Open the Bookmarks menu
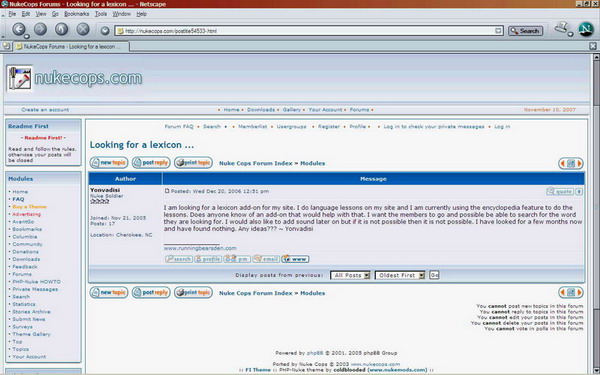This screenshot has height=375, width=600. (77, 14)
